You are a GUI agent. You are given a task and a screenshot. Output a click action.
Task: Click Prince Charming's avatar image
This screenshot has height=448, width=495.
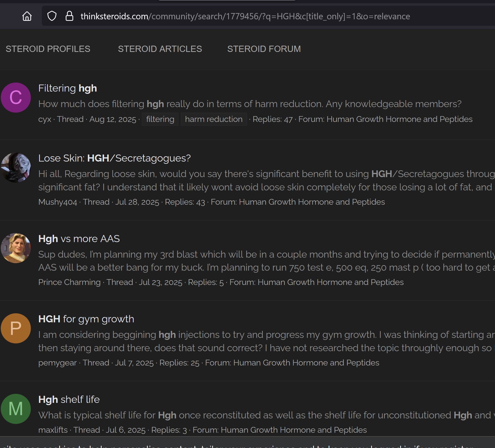(x=16, y=248)
